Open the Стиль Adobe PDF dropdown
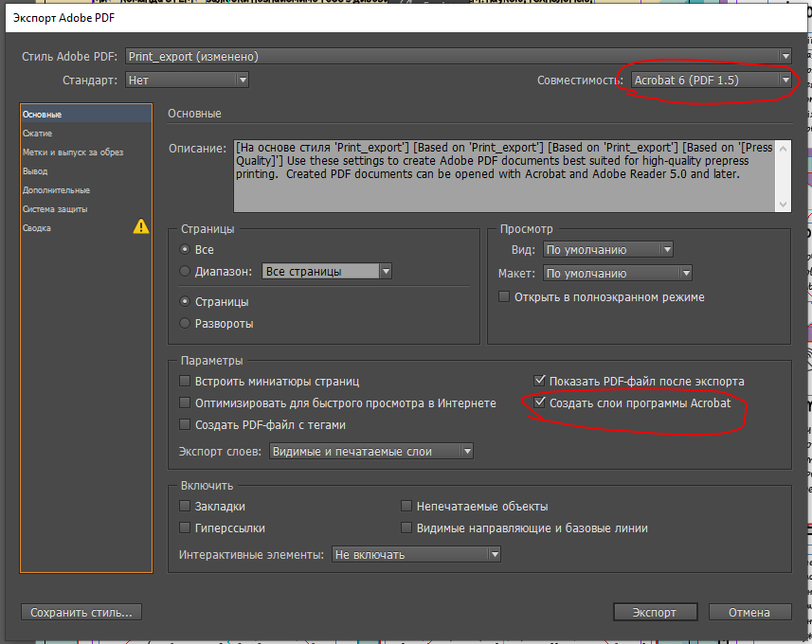This screenshot has height=644, width=812. 459,57
